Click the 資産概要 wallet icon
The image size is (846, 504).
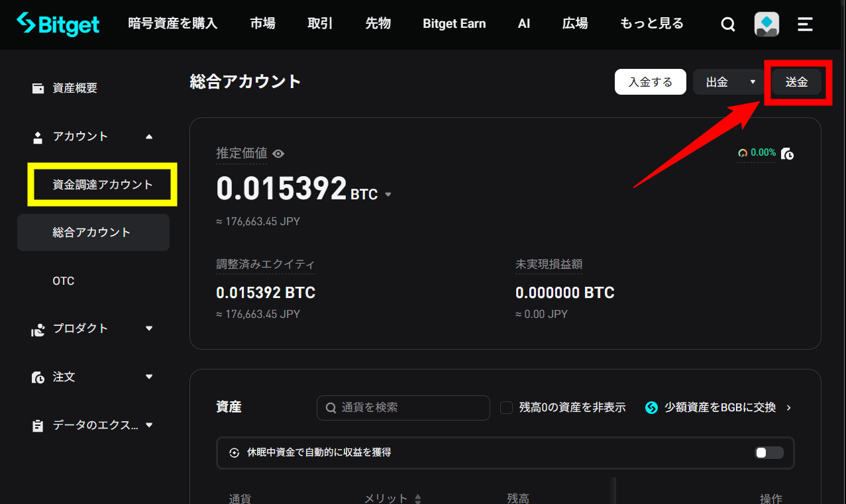pos(38,88)
